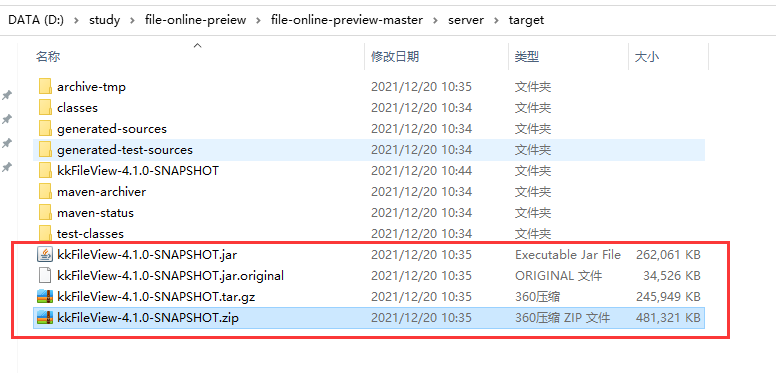
Task: Click the target breadcrumb segment
Action: (527, 20)
